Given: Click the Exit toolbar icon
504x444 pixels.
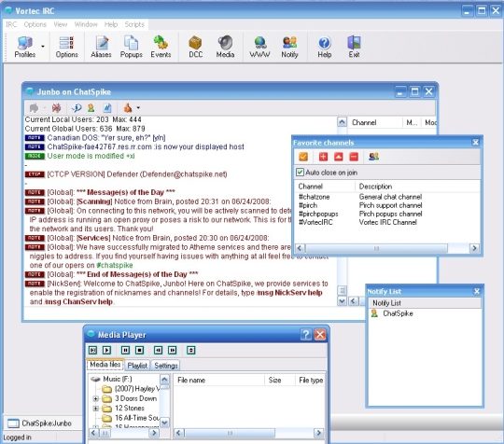Looking at the screenshot, I should pyautogui.click(x=354, y=47).
